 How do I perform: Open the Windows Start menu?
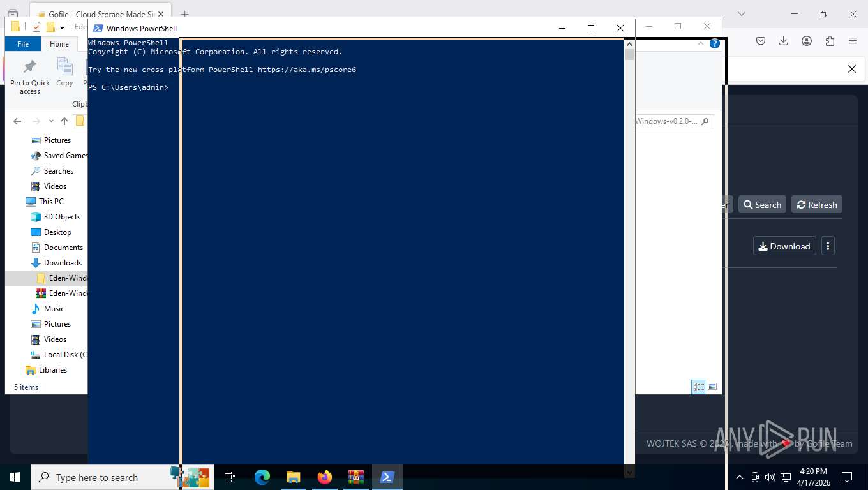coord(15,477)
